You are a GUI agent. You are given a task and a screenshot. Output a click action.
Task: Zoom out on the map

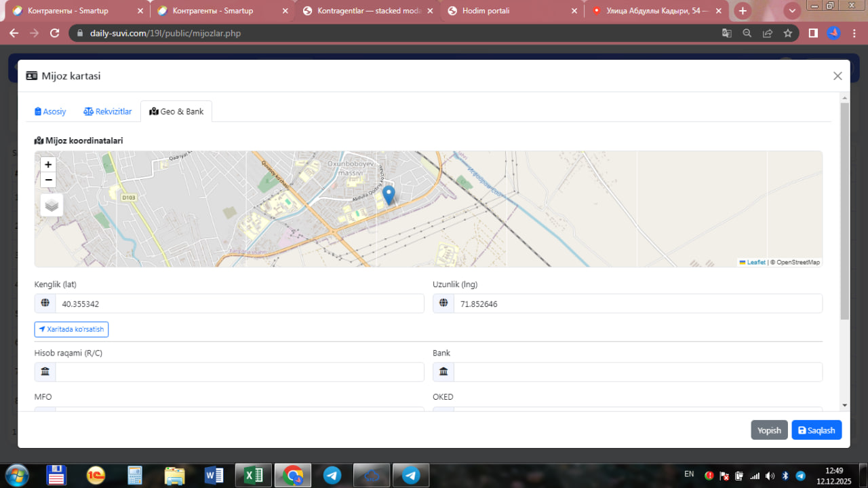[x=48, y=180]
